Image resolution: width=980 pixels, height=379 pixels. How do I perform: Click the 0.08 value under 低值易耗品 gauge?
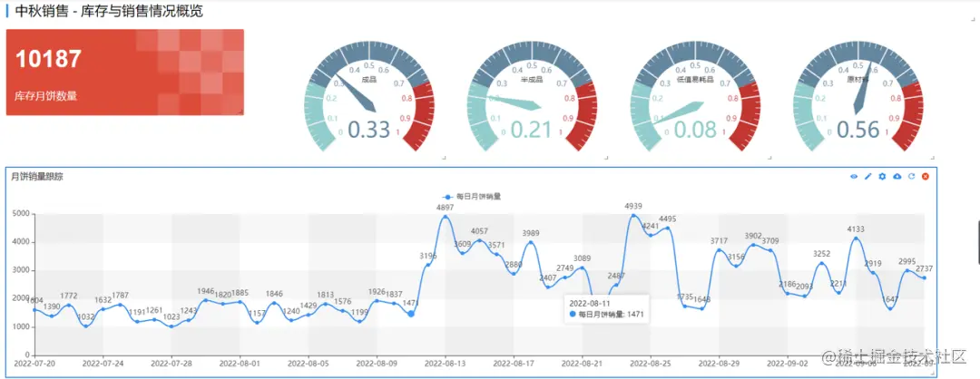(695, 130)
